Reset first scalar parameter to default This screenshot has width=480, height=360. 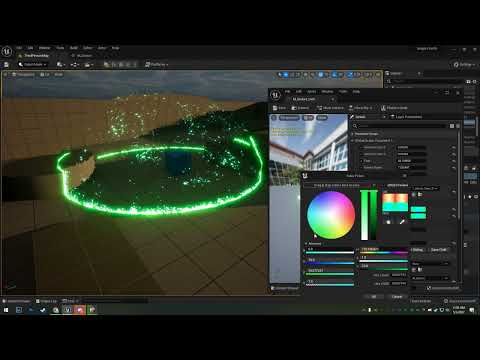(x=454, y=147)
